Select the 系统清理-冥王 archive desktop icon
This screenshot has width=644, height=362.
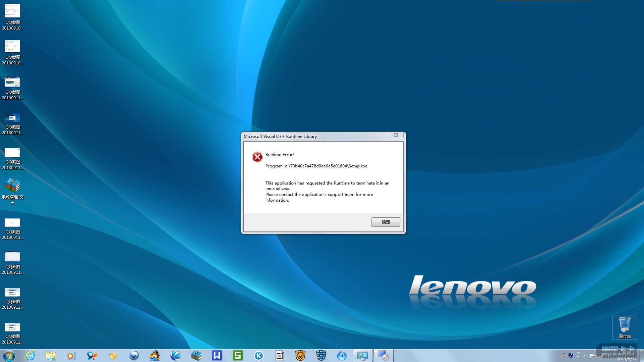pos(12,192)
